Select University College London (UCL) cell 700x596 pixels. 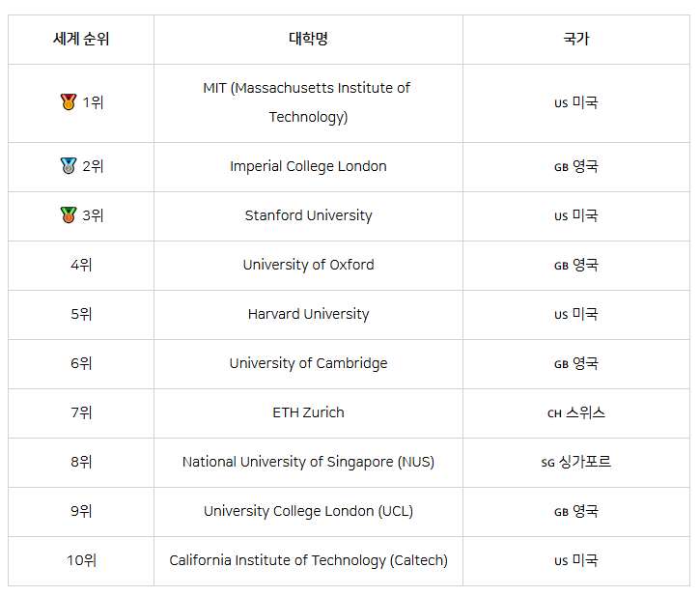[308, 512]
